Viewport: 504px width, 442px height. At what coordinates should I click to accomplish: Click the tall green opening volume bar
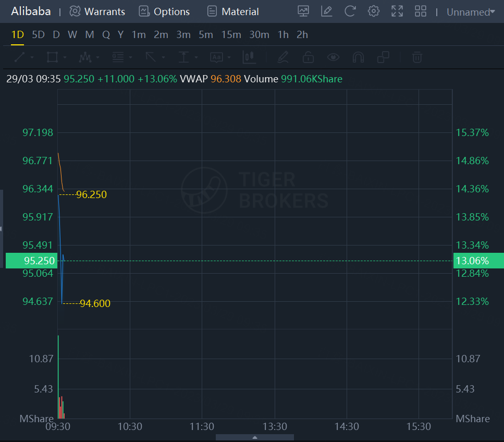click(x=58, y=376)
